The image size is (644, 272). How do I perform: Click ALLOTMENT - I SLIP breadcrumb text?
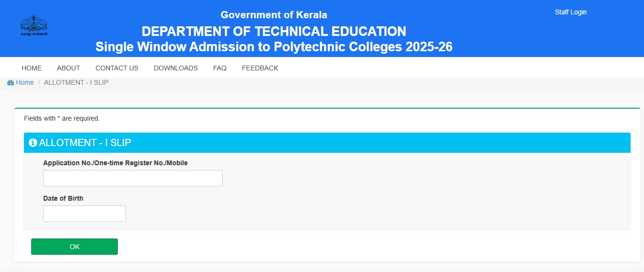click(x=76, y=82)
